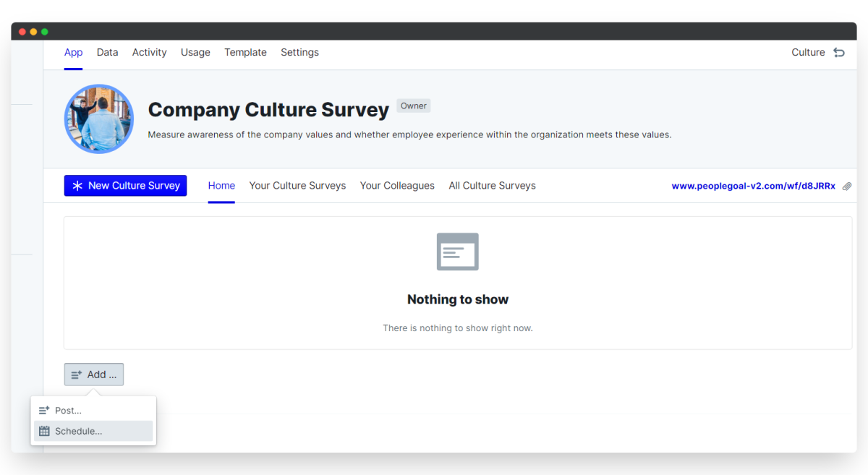The width and height of the screenshot is (868, 475).
Task: Click the back arrow icon beside Culture
Action: pyautogui.click(x=839, y=53)
